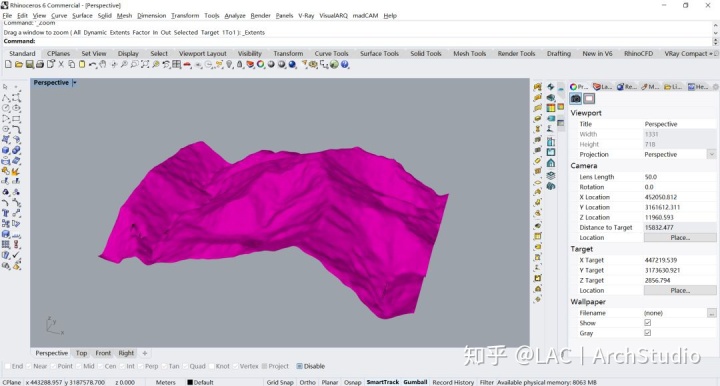Toggle the Disable osnap checkbox
The height and width of the screenshot is (386, 720).
pos(299,366)
